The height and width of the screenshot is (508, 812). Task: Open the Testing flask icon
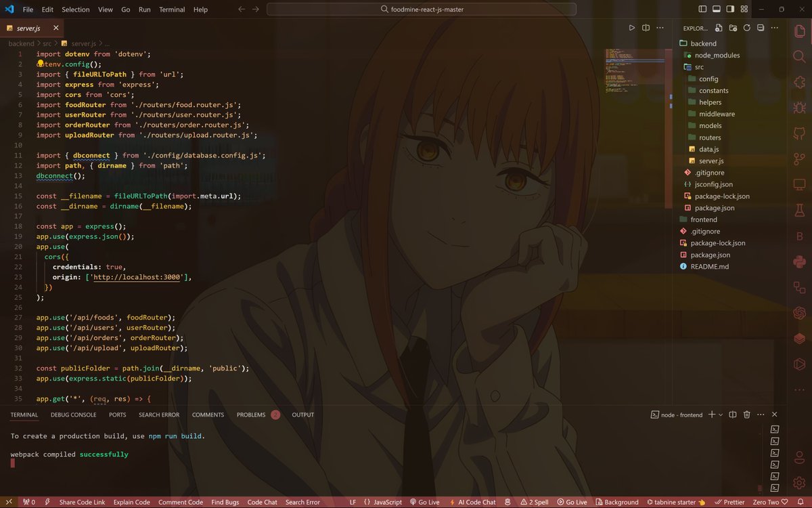point(799,210)
